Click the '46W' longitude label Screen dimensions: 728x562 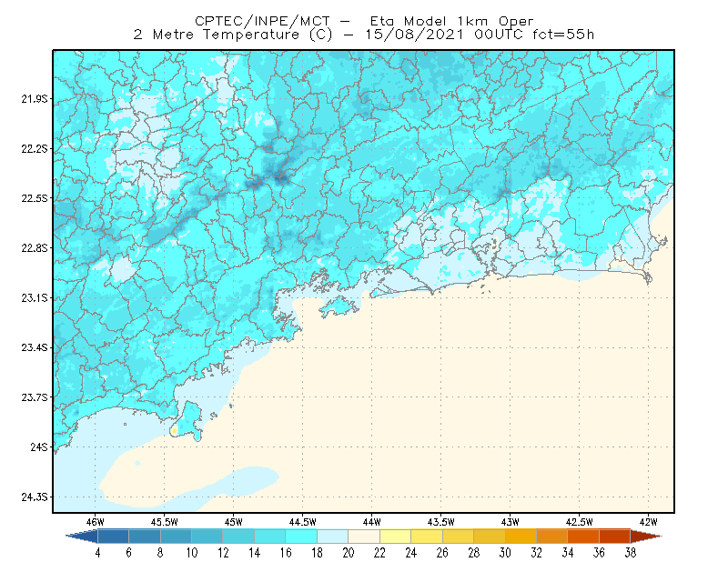[x=96, y=522]
